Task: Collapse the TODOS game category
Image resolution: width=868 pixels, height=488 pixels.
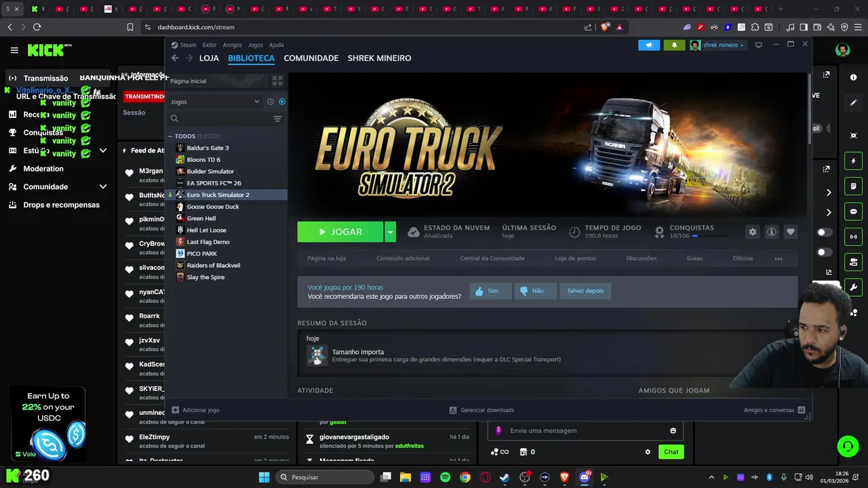Action: pos(170,136)
